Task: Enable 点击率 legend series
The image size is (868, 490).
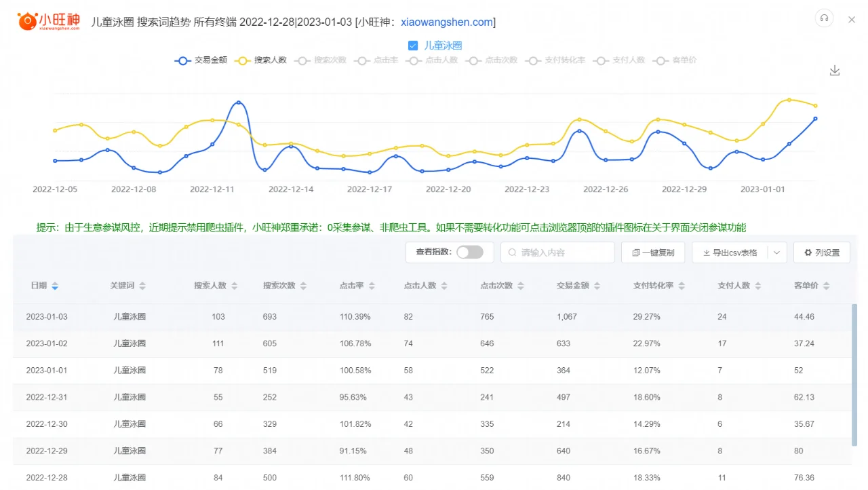Action: pyautogui.click(x=376, y=60)
